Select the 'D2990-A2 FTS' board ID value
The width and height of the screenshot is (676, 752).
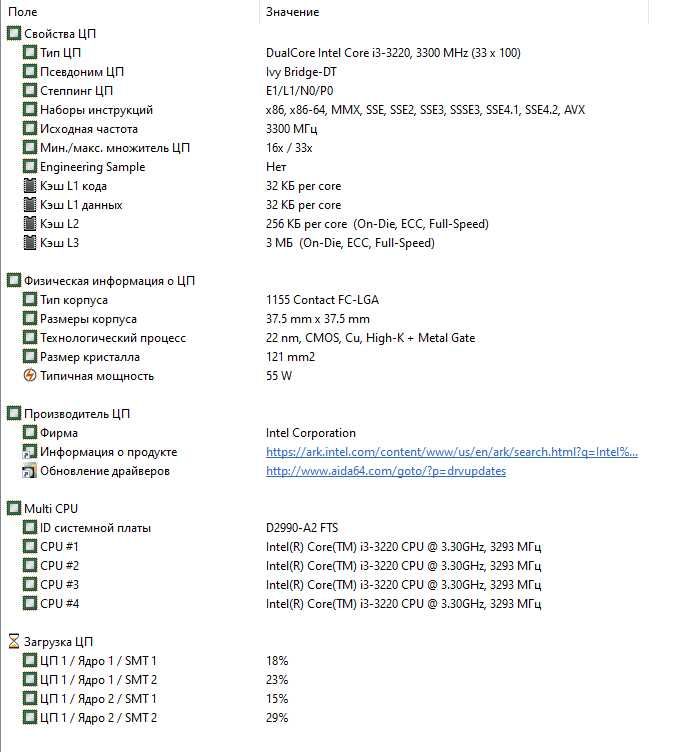[302, 528]
